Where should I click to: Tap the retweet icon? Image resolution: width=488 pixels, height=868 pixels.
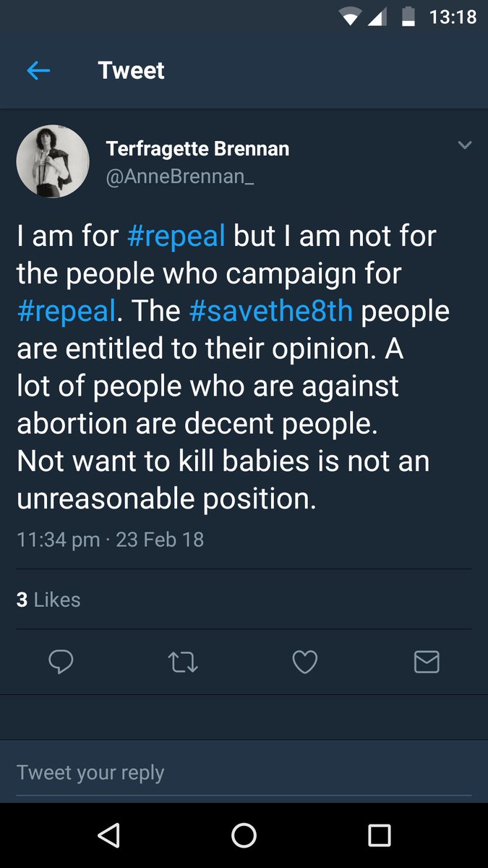(183, 662)
